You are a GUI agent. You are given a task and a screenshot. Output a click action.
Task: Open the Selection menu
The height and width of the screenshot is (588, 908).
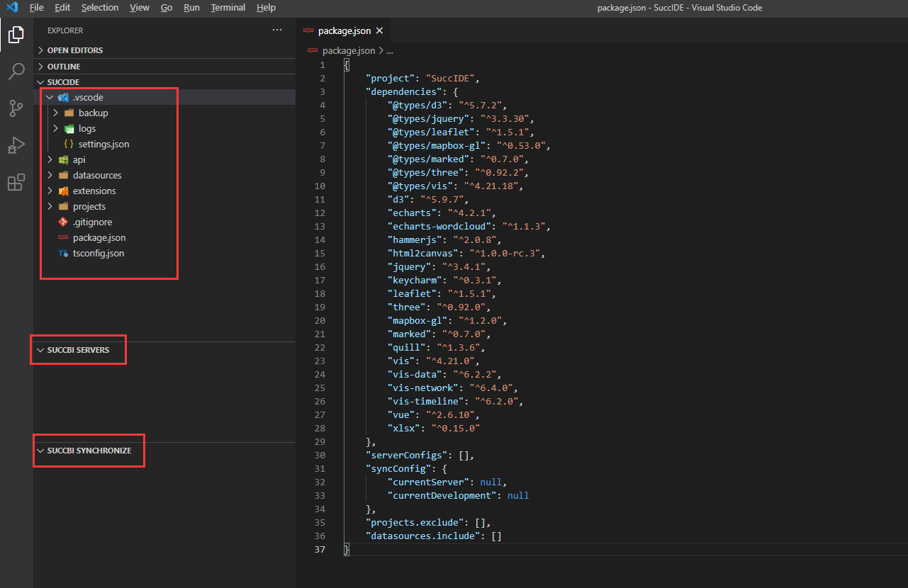pyautogui.click(x=100, y=8)
